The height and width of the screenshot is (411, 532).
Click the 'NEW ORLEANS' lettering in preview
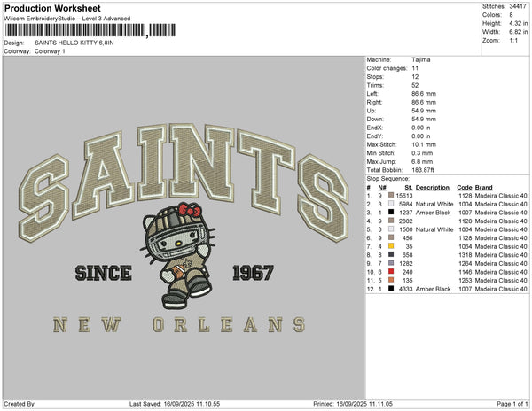click(x=179, y=324)
